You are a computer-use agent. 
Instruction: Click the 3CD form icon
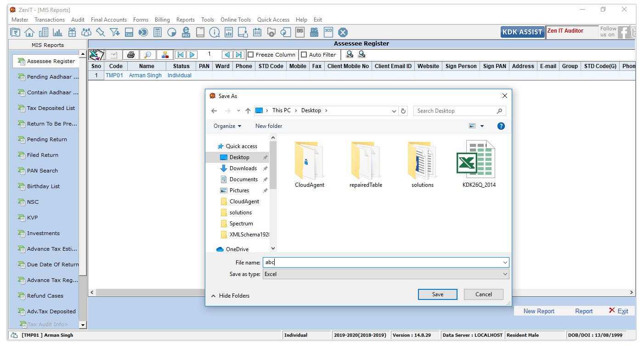pyautogui.click(x=328, y=32)
